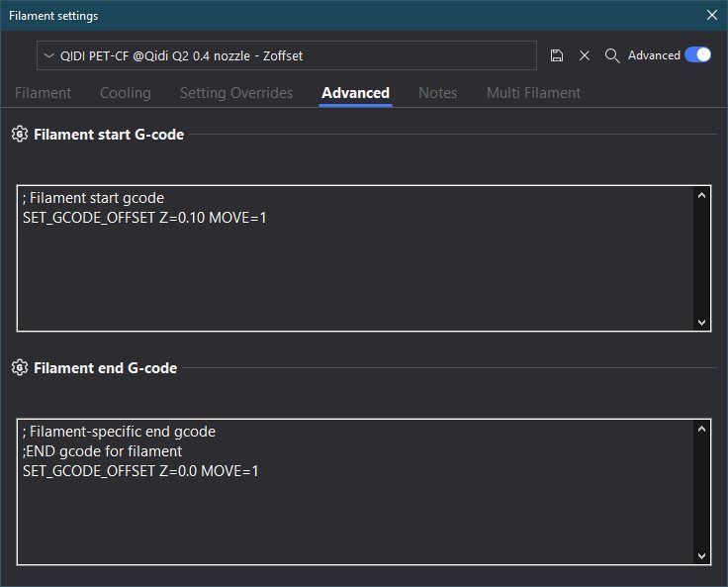Open the QIDI PET-CF preset dropdown
This screenshot has height=587, width=728.
[x=287, y=55]
